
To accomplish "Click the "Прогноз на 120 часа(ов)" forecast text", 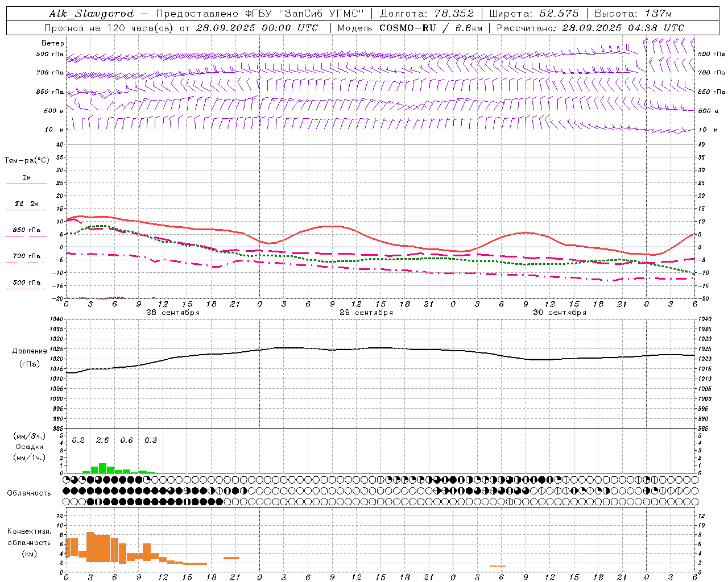I will click(x=109, y=28).
